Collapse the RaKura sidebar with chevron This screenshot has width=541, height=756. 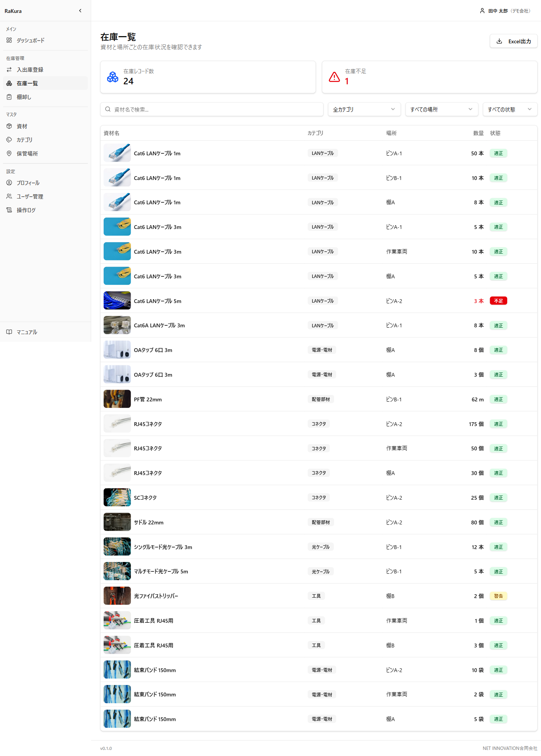80,11
